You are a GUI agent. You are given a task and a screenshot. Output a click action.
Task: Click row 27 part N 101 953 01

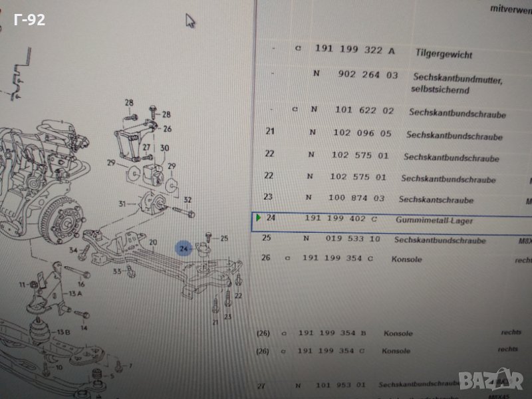click(333, 384)
